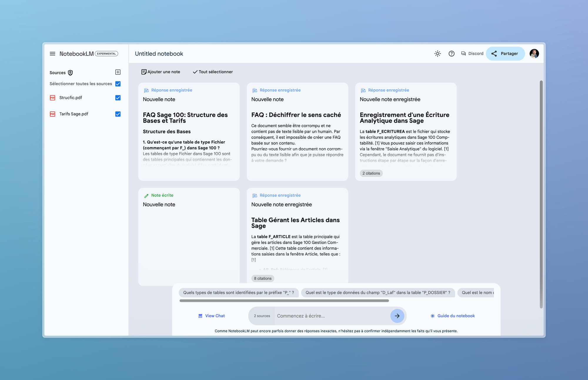Screen dimensions: 588x380
Task: Toggle the light/dark theme sun icon
Action: pos(437,54)
